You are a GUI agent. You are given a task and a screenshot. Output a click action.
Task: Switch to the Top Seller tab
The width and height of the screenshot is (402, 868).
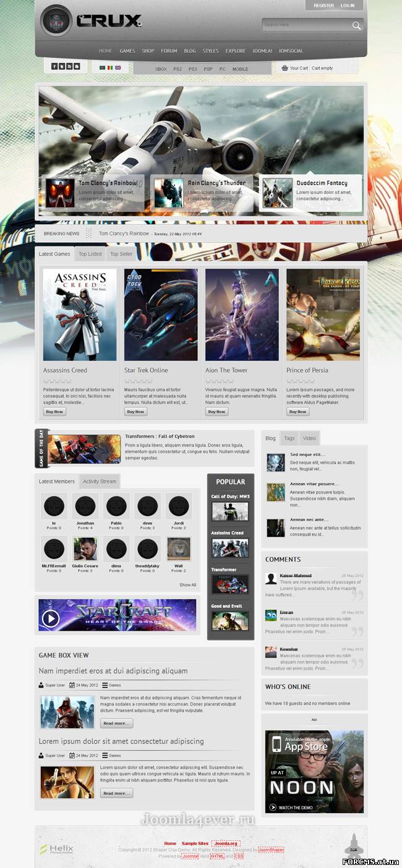[x=121, y=254]
